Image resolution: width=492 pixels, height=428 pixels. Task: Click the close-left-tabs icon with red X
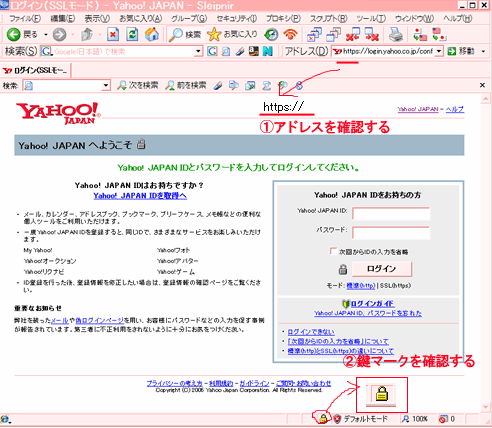pos(353,35)
